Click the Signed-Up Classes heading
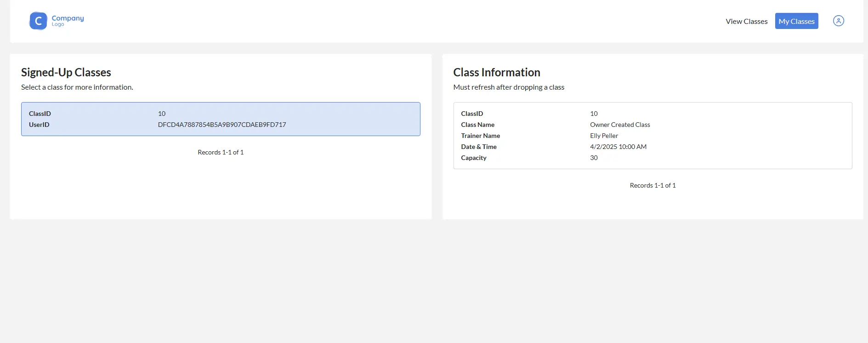Screen dimensions: 868x343 pyautogui.click(x=66, y=73)
